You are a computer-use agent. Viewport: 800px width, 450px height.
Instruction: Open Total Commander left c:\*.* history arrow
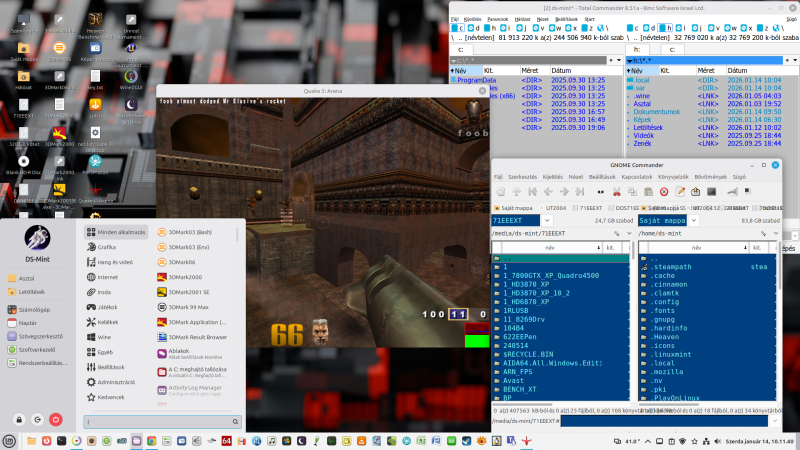[619, 60]
